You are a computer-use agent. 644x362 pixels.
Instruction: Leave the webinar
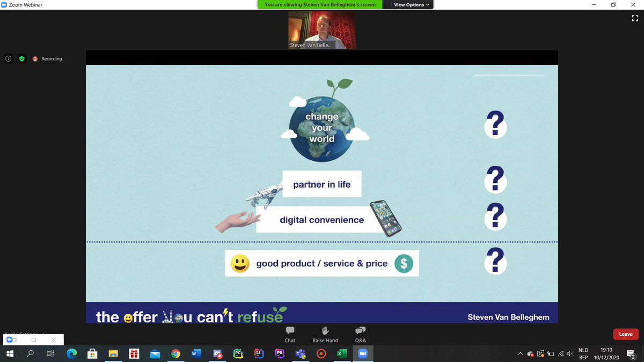pyautogui.click(x=626, y=334)
